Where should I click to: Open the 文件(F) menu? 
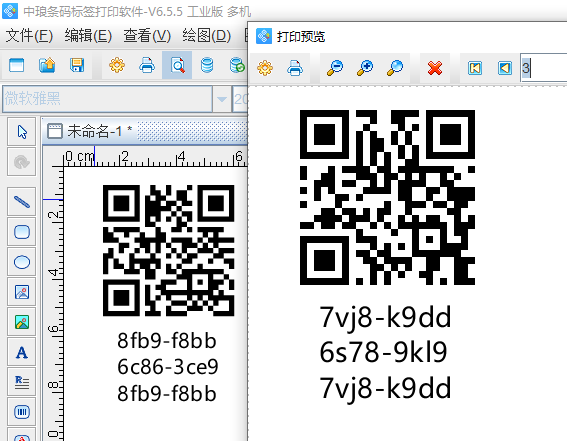29,36
